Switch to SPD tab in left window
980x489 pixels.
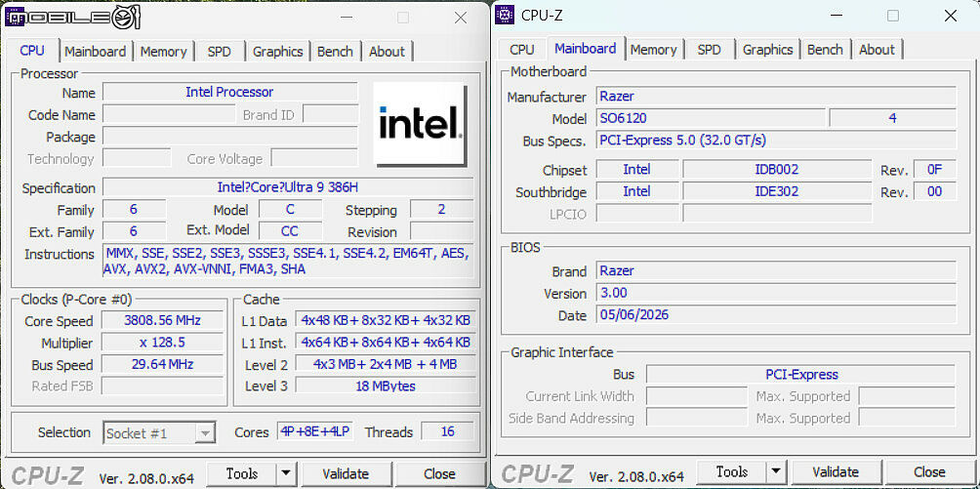coord(220,52)
